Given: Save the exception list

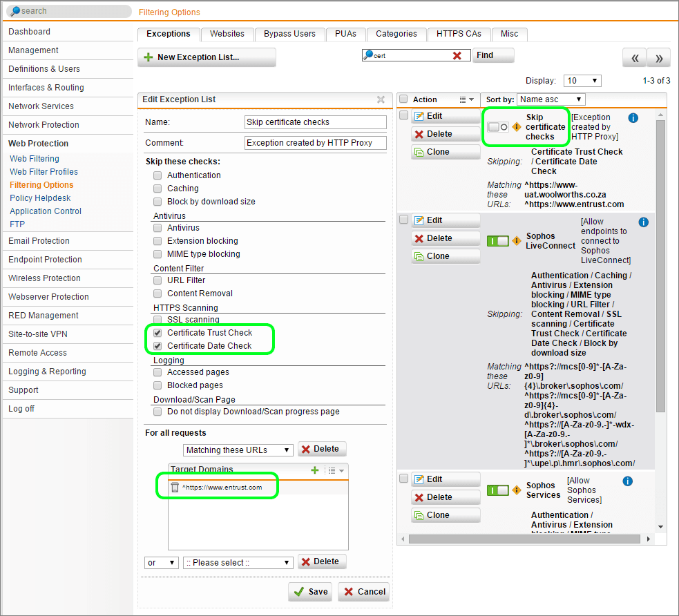Looking at the screenshot, I should (x=310, y=592).
